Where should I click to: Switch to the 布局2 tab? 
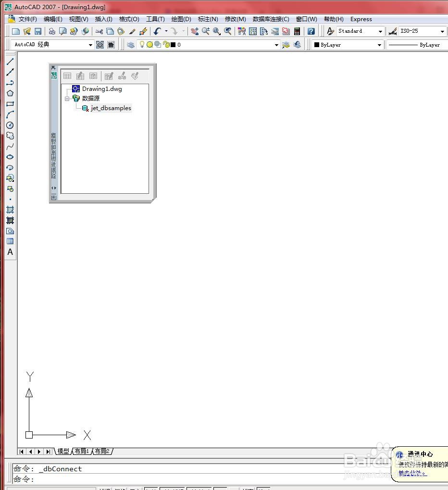[102, 451]
